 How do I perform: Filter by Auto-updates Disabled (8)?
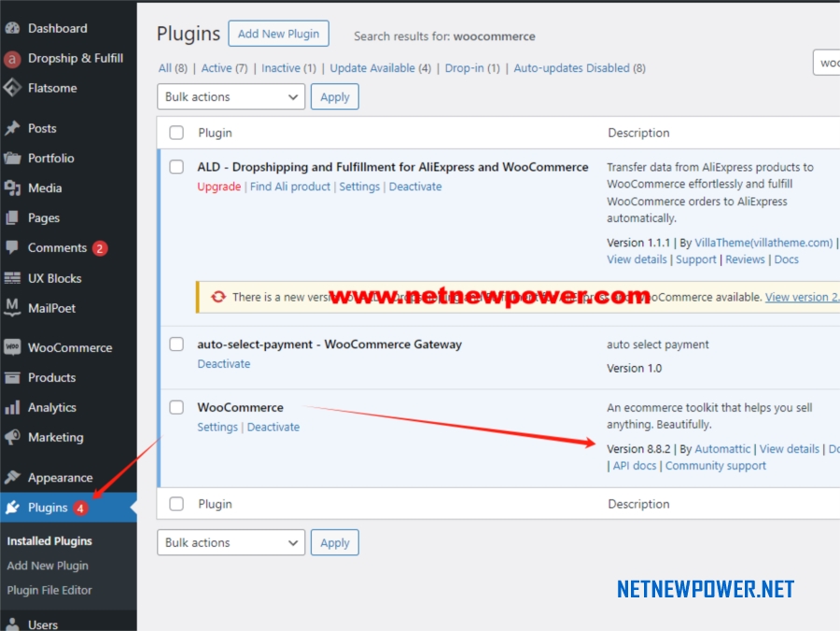point(580,68)
